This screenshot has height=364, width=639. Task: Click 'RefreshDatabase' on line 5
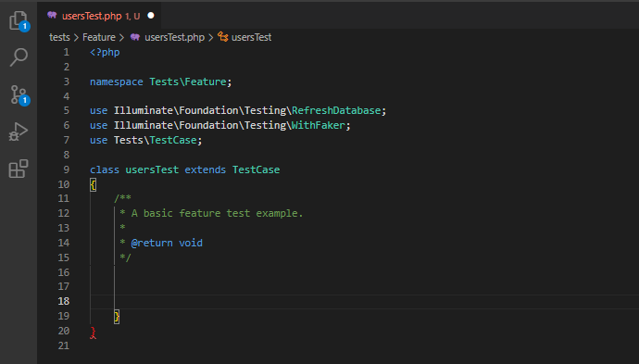click(x=336, y=110)
